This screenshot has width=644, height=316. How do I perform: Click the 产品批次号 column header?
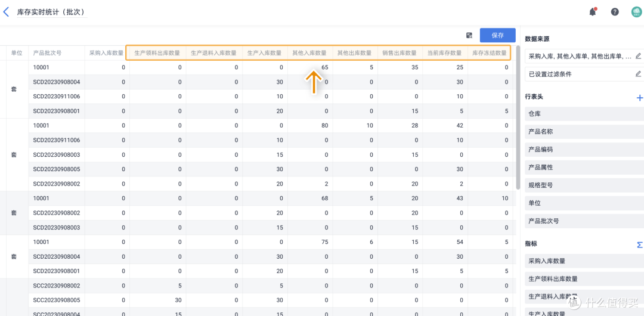[48, 53]
